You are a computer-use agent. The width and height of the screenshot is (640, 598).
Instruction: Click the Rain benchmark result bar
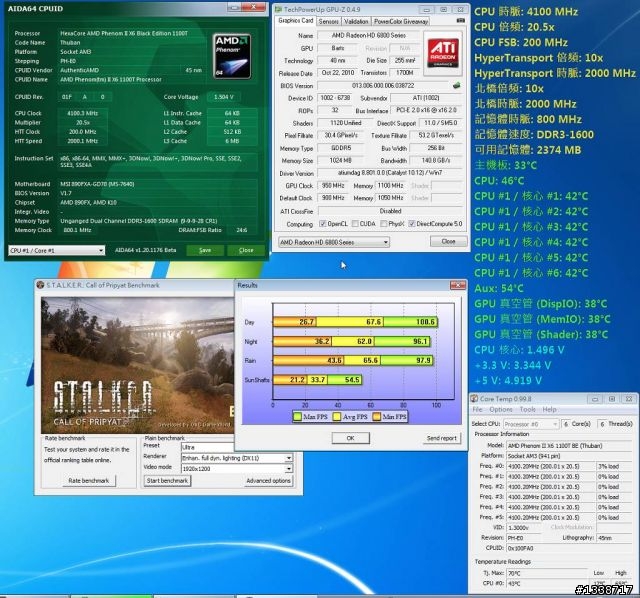coord(353,360)
